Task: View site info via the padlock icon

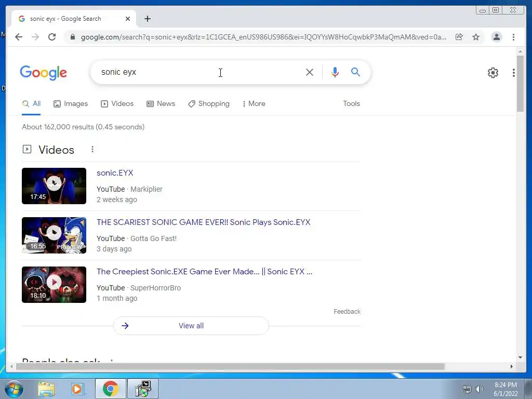Action: pyautogui.click(x=72, y=37)
